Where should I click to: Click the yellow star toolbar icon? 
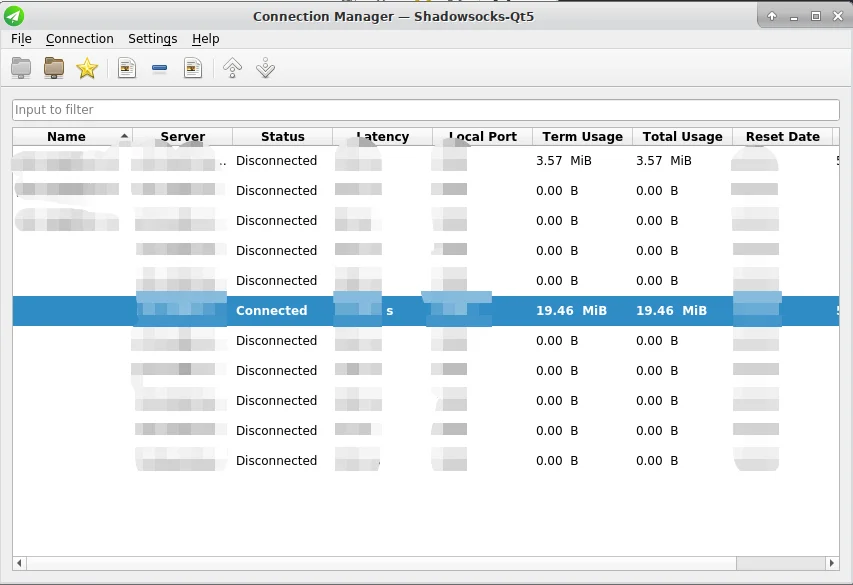(87, 68)
